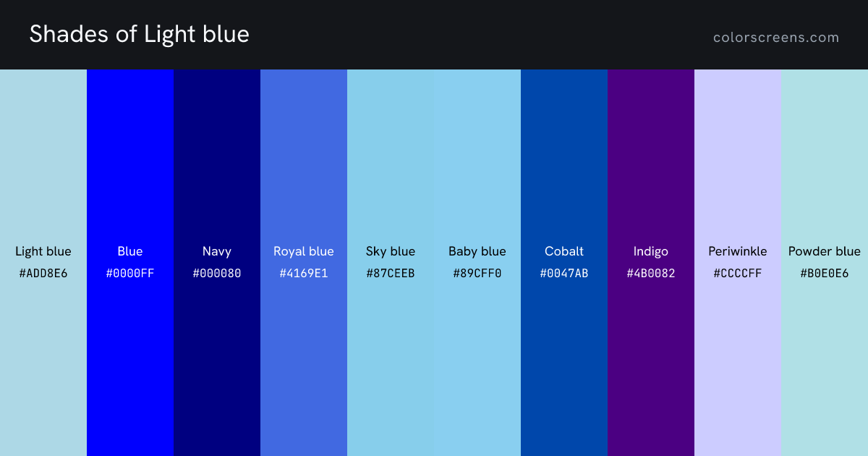The height and width of the screenshot is (456, 868).
Task: Click the 'Light blue' name label
Action: (x=43, y=252)
